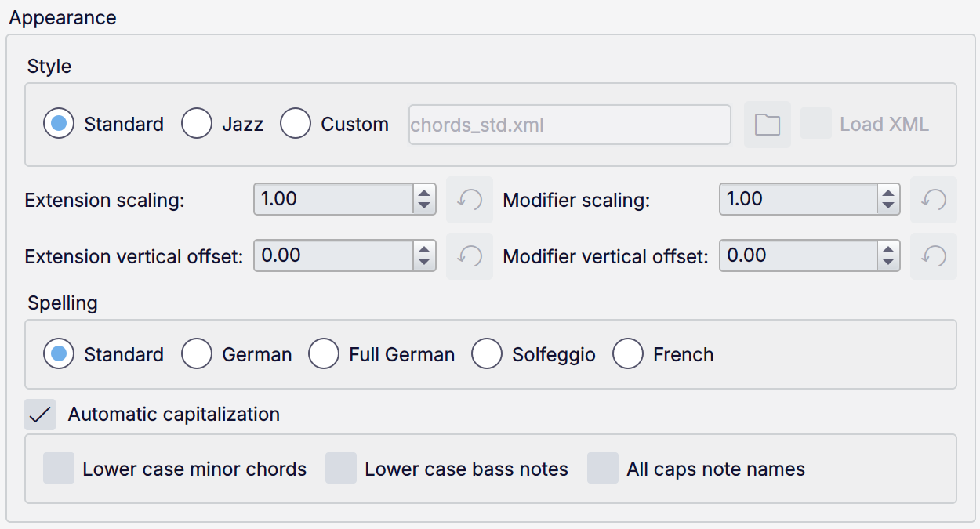The image size is (980, 529).
Task: Click the chords_std.xml file path field
Action: point(569,125)
